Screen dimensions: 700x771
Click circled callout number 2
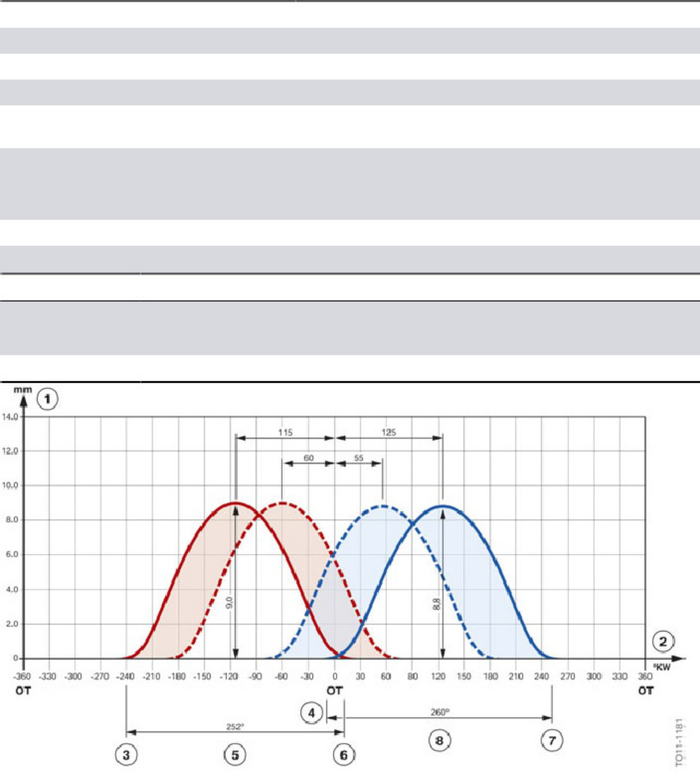(664, 641)
